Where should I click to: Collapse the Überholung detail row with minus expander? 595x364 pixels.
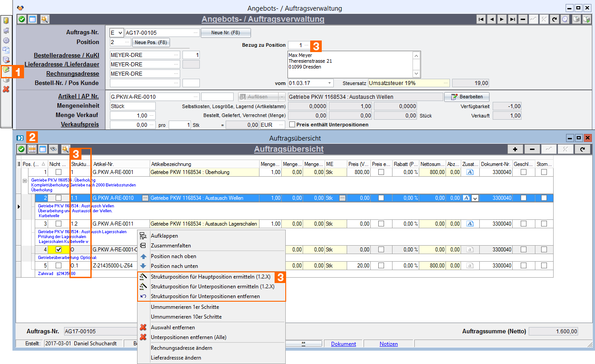click(x=24, y=180)
